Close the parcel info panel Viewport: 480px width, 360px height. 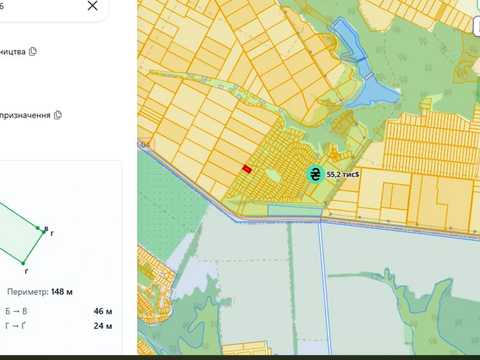93,6
